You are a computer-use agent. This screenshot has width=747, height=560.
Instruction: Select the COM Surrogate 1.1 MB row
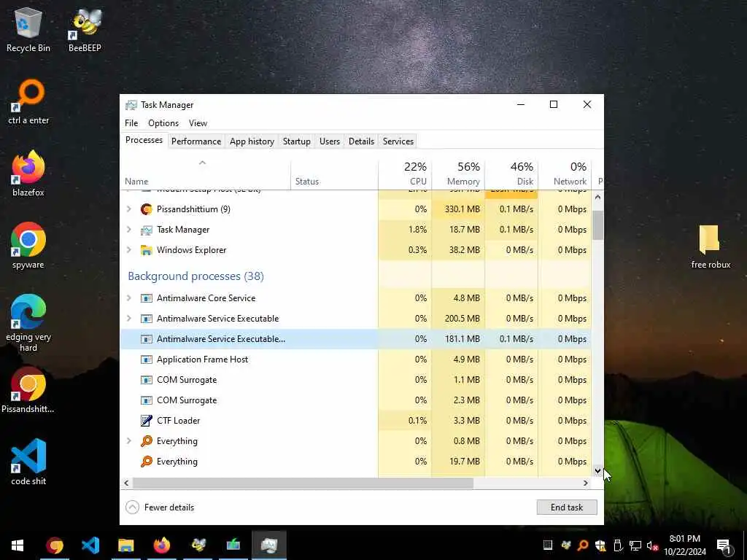(x=356, y=380)
